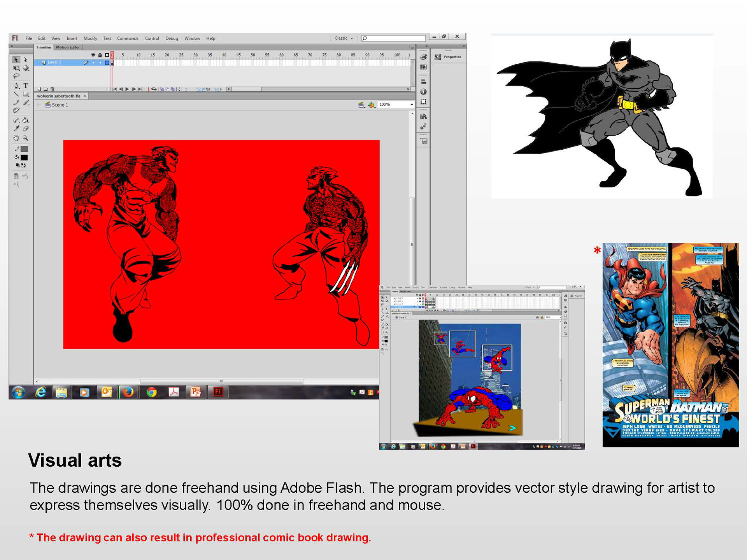Select the Selection arrow tool
The width and height of the screenshot is (747, 560).
pyautogui.click(x=16, y=59)
